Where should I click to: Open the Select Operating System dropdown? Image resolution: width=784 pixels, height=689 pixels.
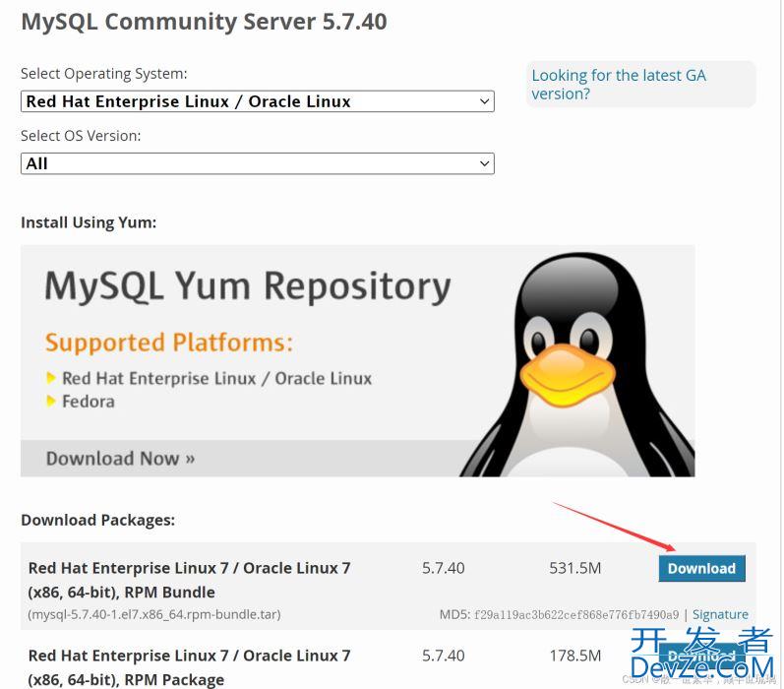click(x=258, y=101)
